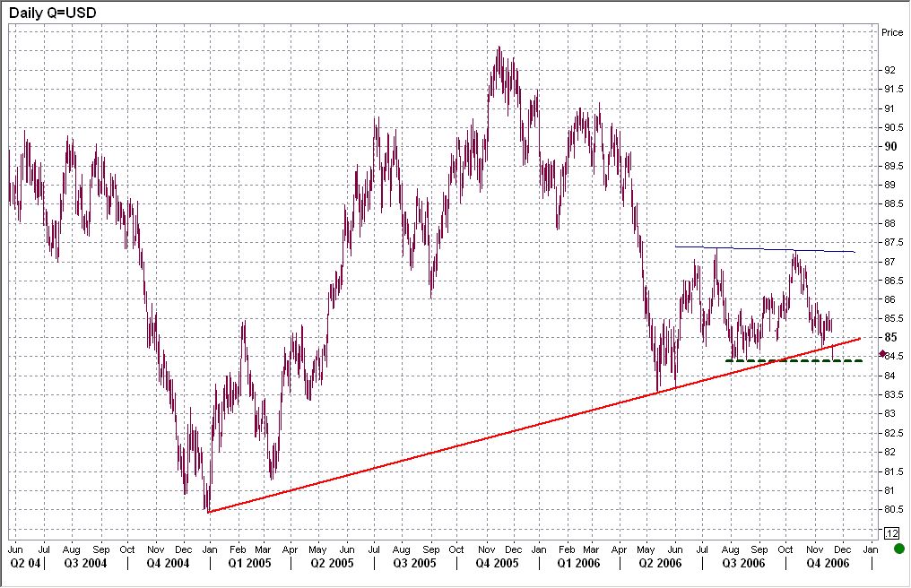Click the diamond last-price marker on the axis

pos(883,354)
